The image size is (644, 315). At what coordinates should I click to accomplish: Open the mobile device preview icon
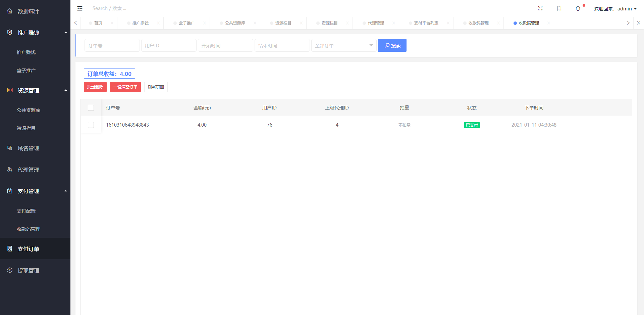[559, 8]
